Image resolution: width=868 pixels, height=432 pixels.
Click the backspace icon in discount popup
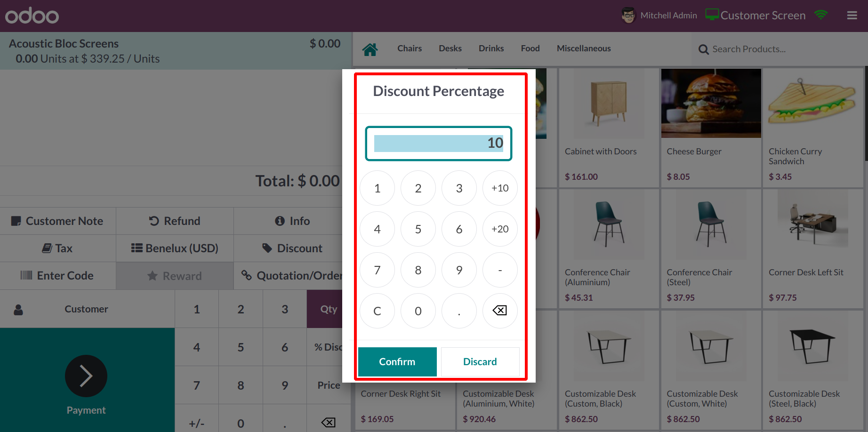pyautogui.click(x=500, y=311)
